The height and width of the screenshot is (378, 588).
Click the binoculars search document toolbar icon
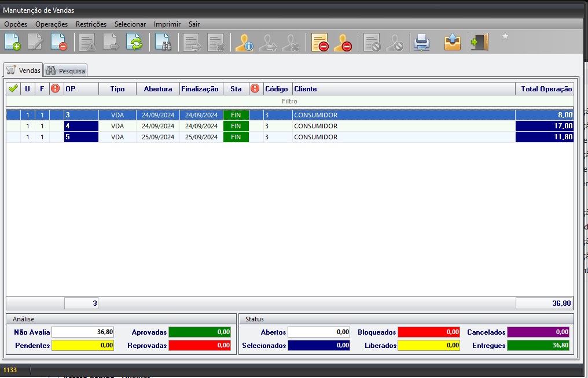point(163,42)
